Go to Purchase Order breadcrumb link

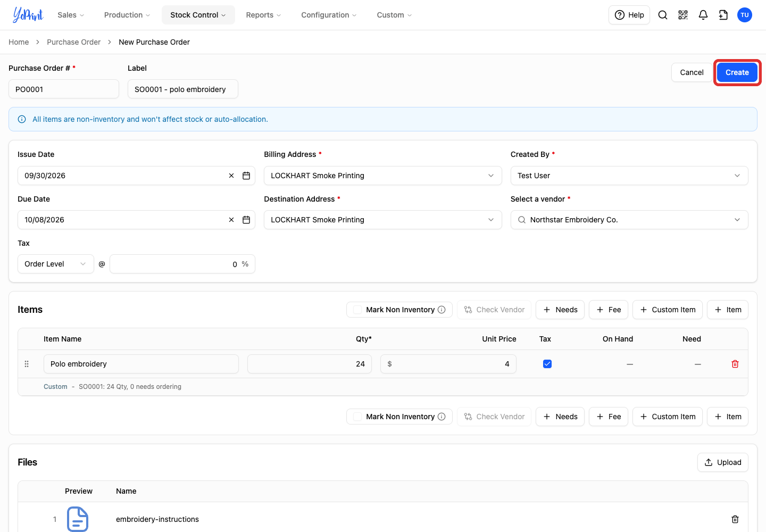[x=73, y=42]
